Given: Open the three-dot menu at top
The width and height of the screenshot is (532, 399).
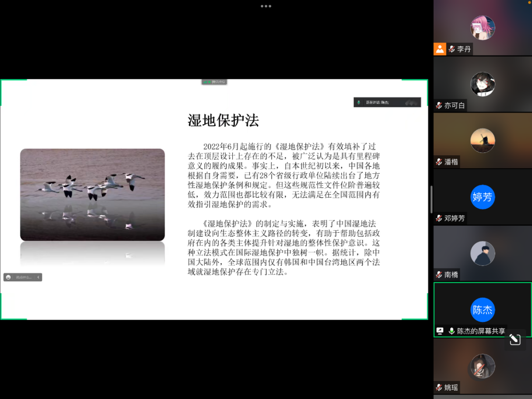Looking at the screenshot, I should pyautogui.click(x=266, y=6).
